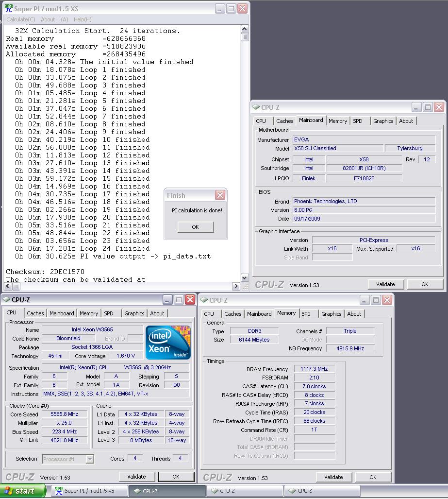Open Calculate menu in Super PI
This screenshot has height=499, width=448.
21,19
